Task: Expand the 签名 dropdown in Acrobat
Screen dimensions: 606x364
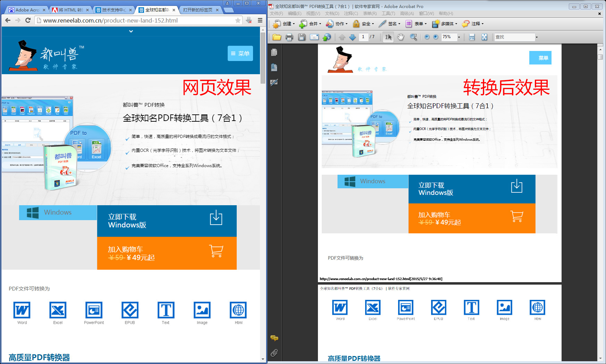Action: coord(399,24)
